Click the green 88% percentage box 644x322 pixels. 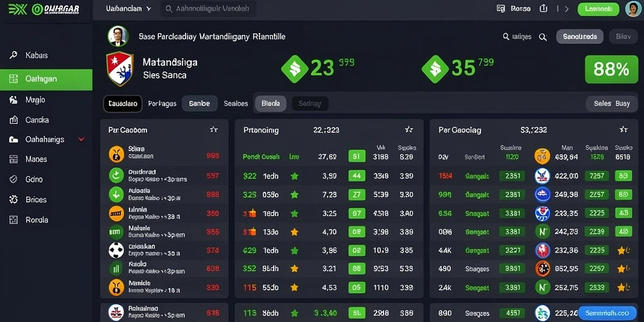coord(611,69)
